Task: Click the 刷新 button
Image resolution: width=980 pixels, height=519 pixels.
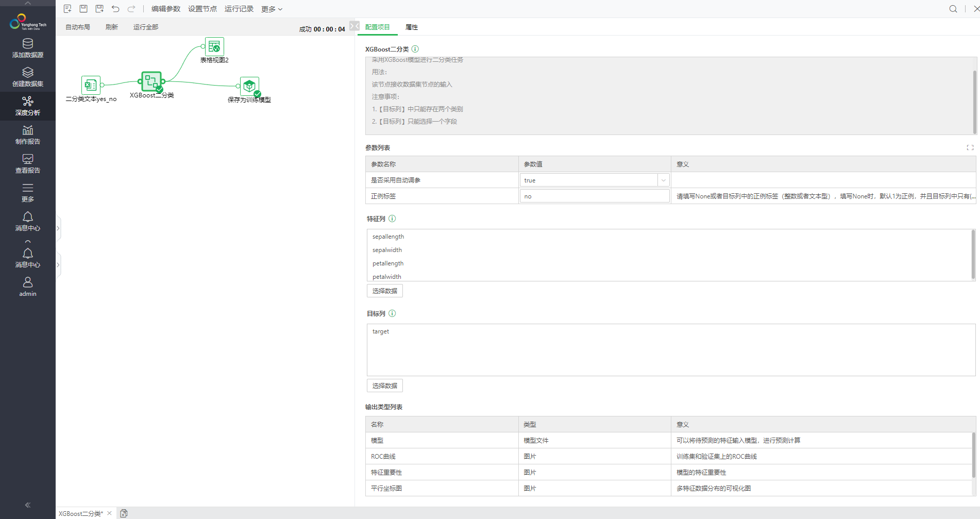Action: point(112,27)
